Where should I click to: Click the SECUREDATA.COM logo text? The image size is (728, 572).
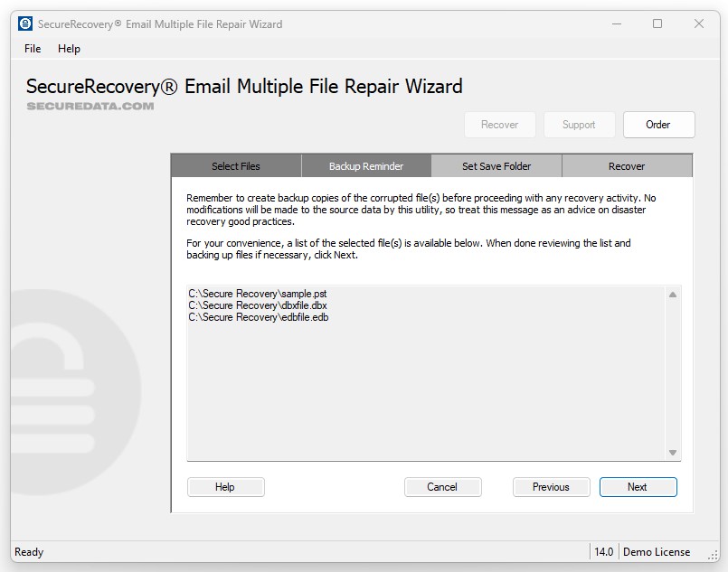[x=90, y=106]
